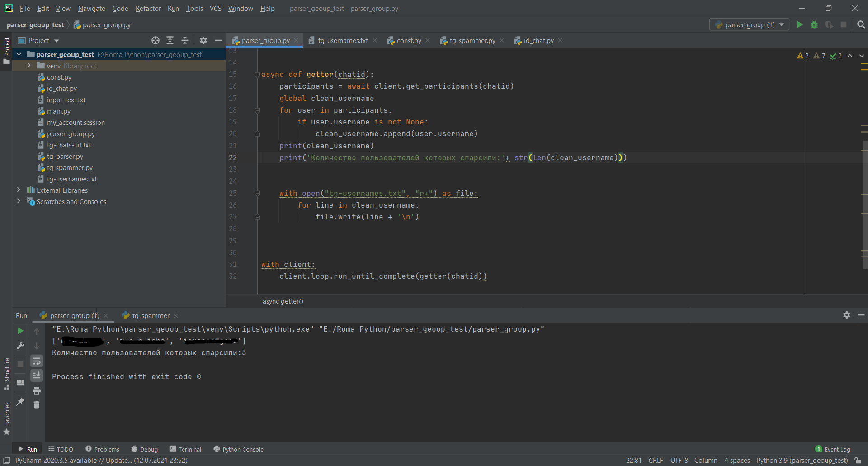Open the VCS menu

coord(215,8)
